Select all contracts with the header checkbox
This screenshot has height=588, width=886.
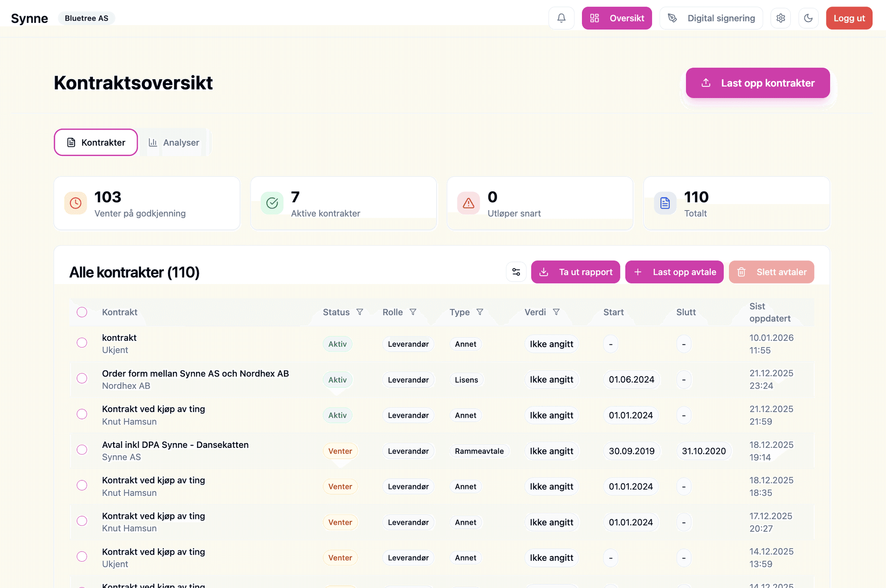(82, 312)
